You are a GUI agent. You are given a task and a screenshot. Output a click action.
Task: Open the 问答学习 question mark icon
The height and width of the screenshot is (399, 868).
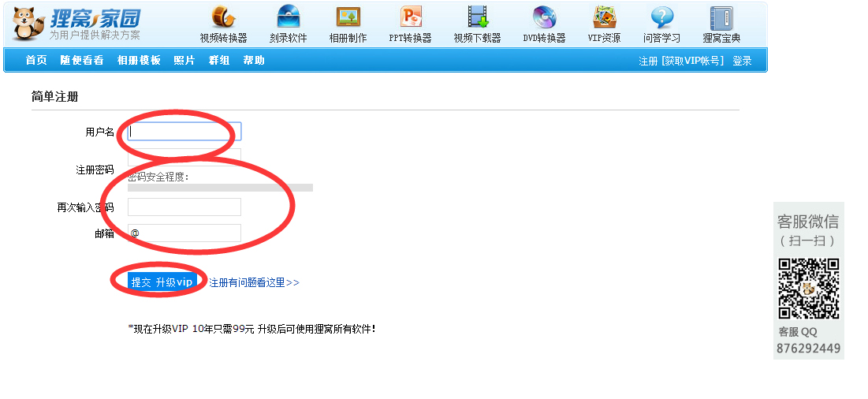pos(661,17)
